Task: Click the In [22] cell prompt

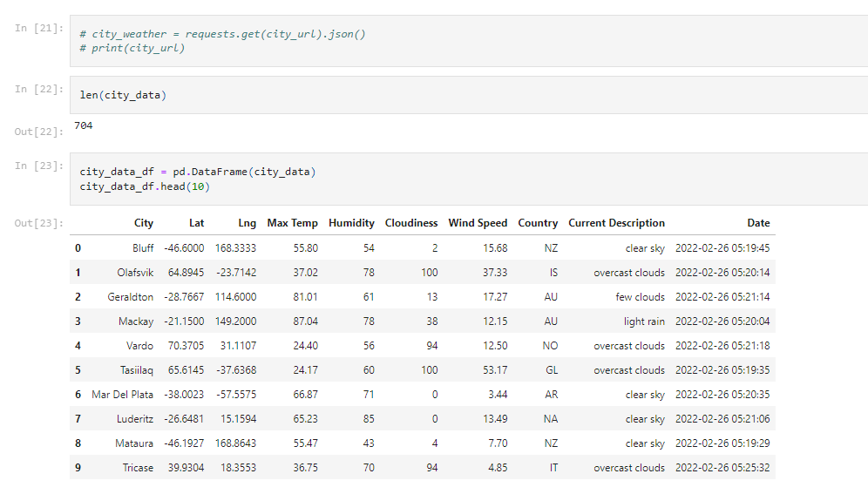Action: point(38,89)
